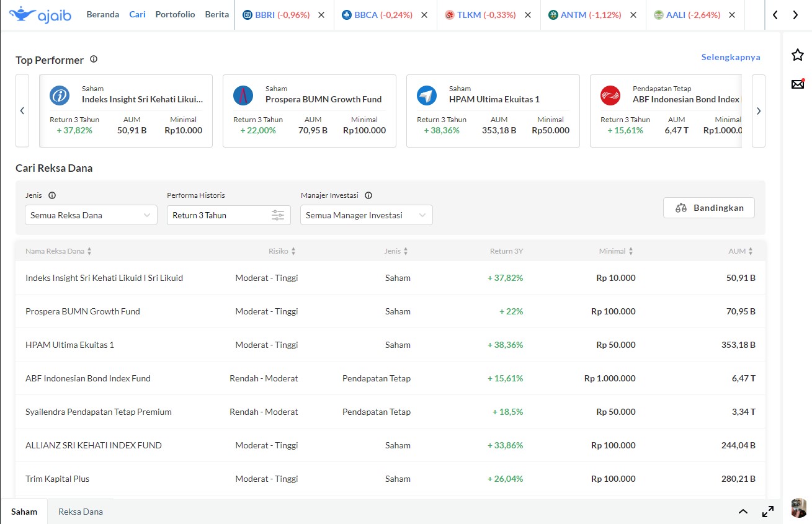Open Prospera BUMN Growth Fund card
The image size is (812, 524).
pos(310,111)
